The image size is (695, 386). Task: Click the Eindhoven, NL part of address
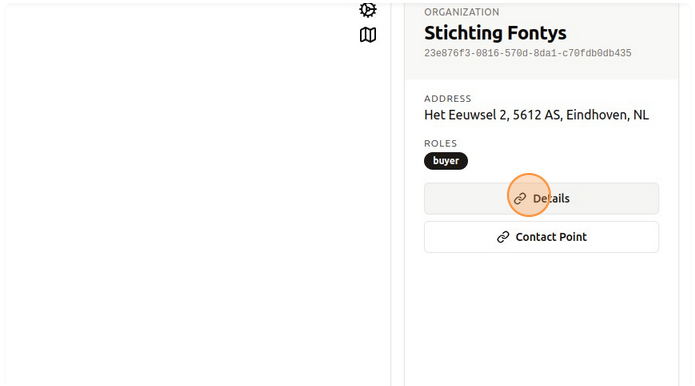point(607,115)
